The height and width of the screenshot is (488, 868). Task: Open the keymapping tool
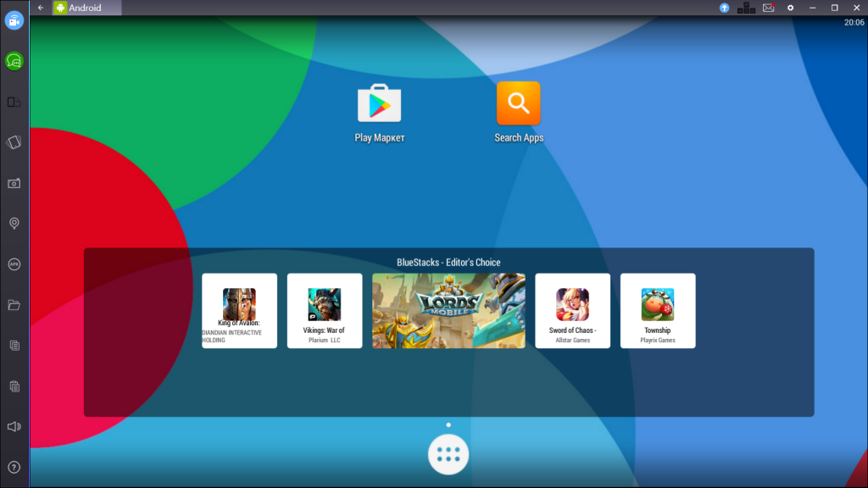[745, 8]
